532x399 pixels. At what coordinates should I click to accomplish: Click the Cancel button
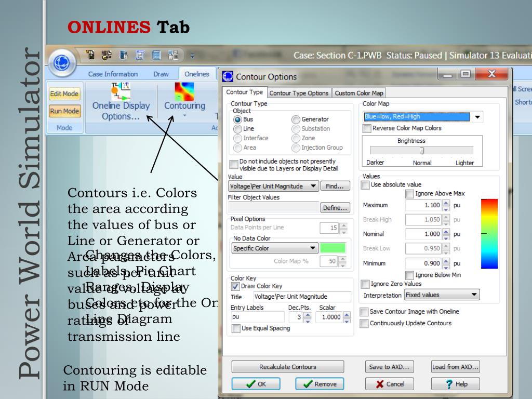[x=390, y=384]
